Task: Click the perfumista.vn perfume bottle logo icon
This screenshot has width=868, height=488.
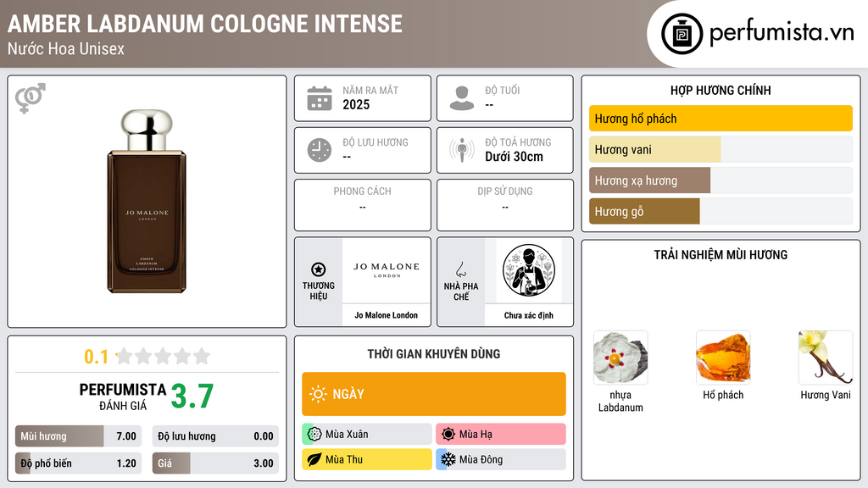Action: pos(682,34)
